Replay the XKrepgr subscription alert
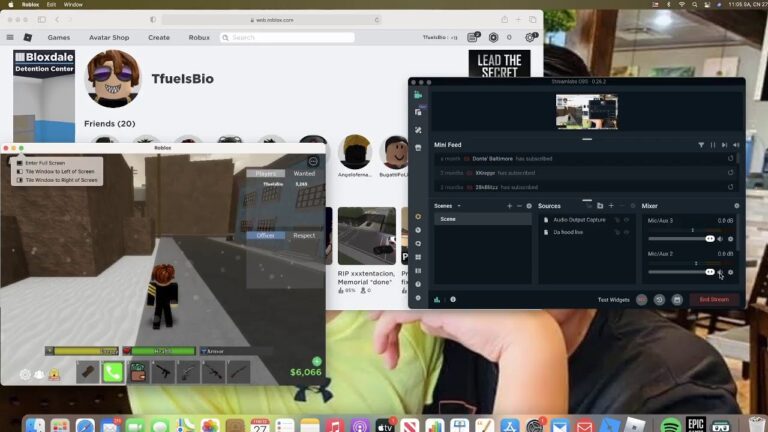 730,173
